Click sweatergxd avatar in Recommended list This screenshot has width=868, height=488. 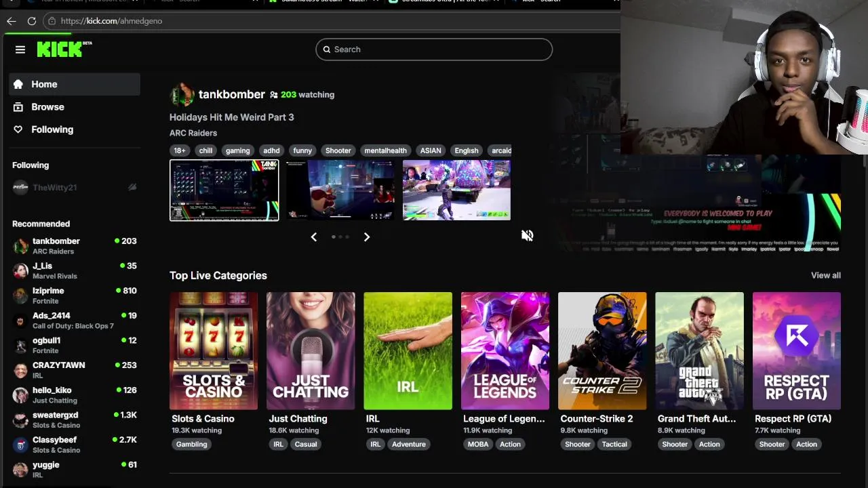click(20, 420)
